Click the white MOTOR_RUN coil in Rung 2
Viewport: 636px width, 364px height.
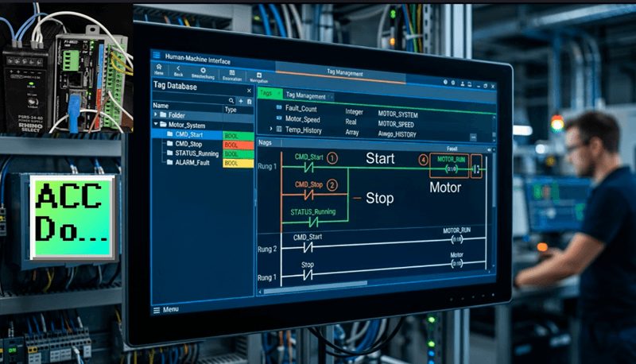pos(457,239)
